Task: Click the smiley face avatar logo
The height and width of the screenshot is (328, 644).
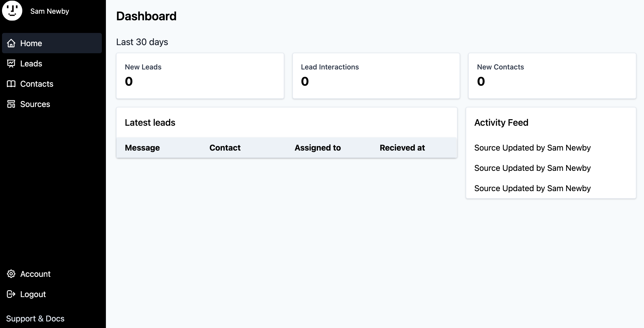Action: [12, 11]
